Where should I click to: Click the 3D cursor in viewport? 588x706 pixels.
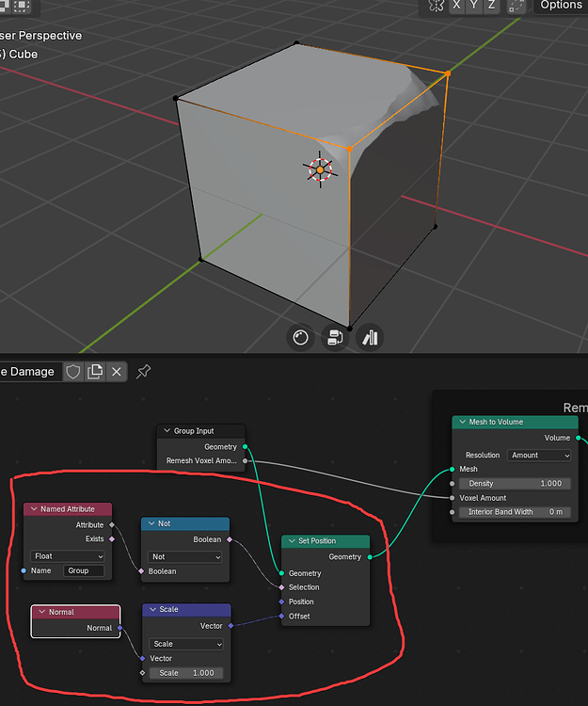[320, 169]
